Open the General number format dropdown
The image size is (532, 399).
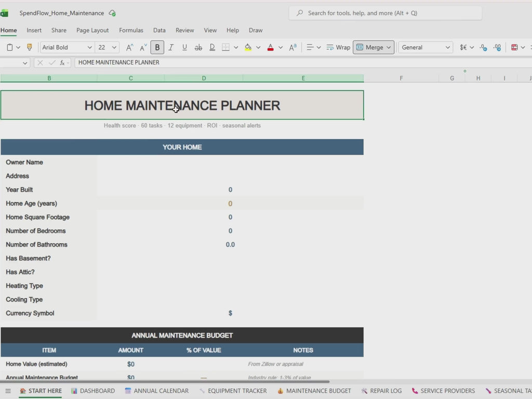[425, 47]
